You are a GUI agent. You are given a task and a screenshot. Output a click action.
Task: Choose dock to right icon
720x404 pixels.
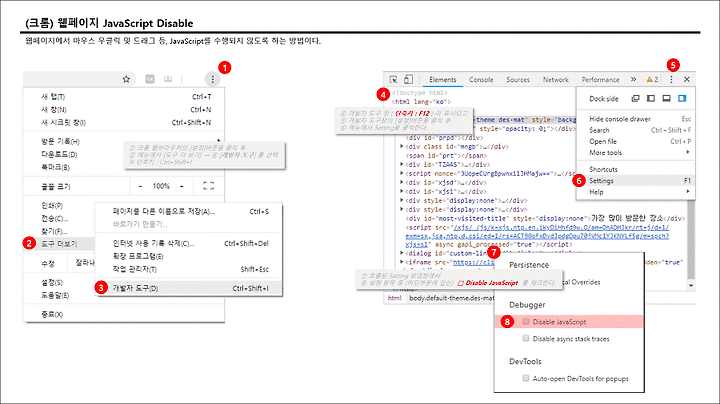pos(682,99)
